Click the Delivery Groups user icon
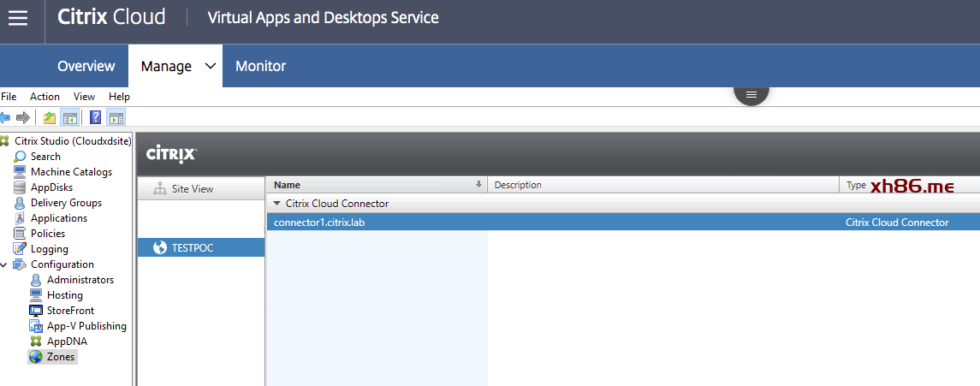 20,203
